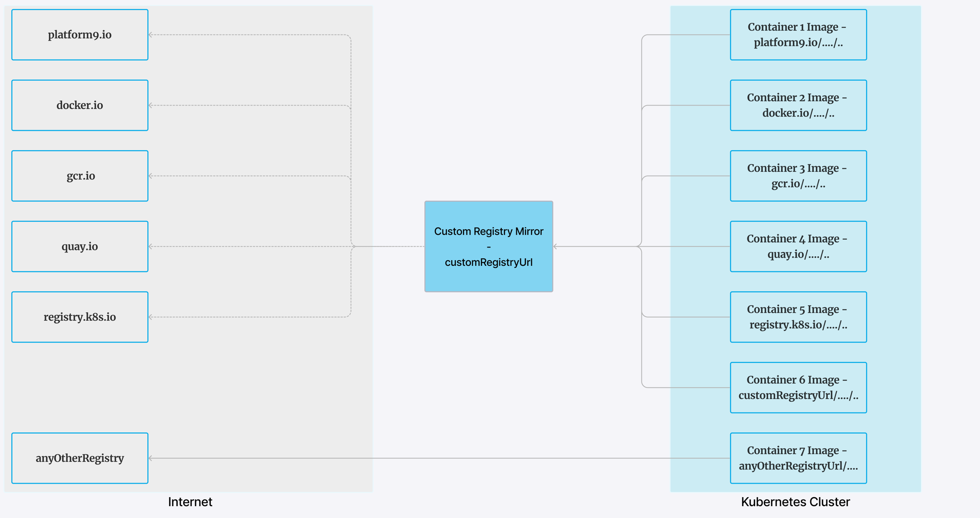Click arrowhead entering Custom Registry Mirror
This screenshot has width=980, height=518.
click(556, 247)
